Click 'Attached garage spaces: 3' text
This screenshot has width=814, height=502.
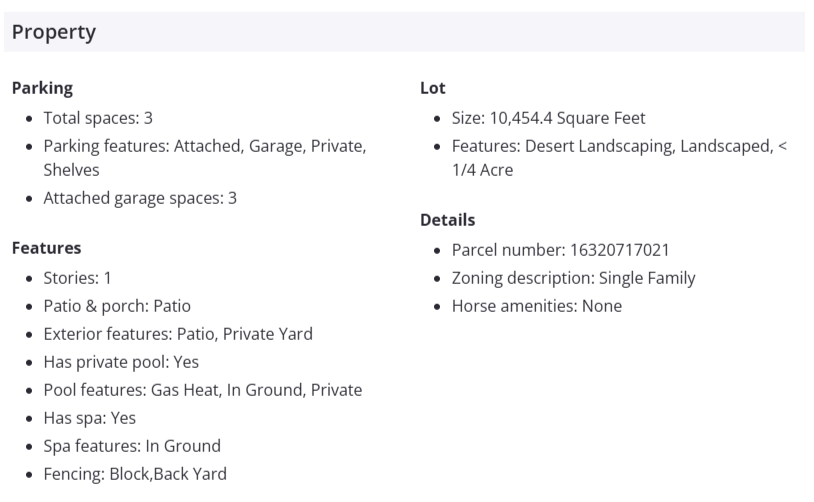(140, 198)
